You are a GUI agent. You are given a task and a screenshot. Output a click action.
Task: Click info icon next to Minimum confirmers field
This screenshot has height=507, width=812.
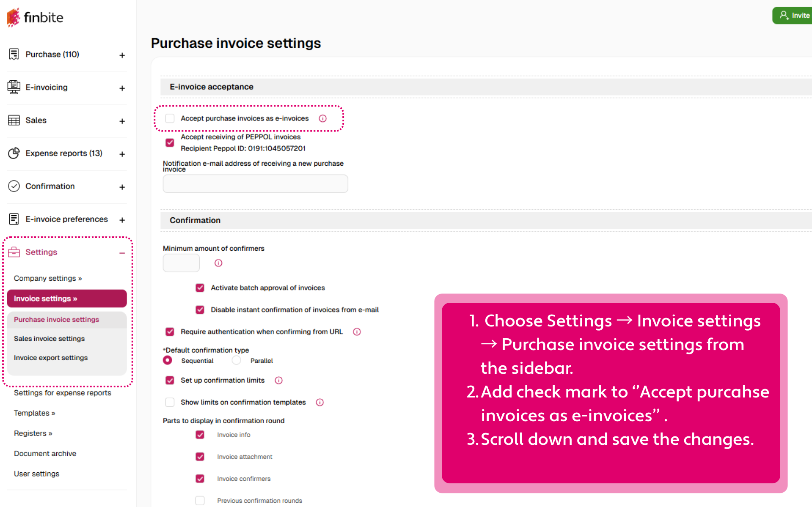[218, 263]
